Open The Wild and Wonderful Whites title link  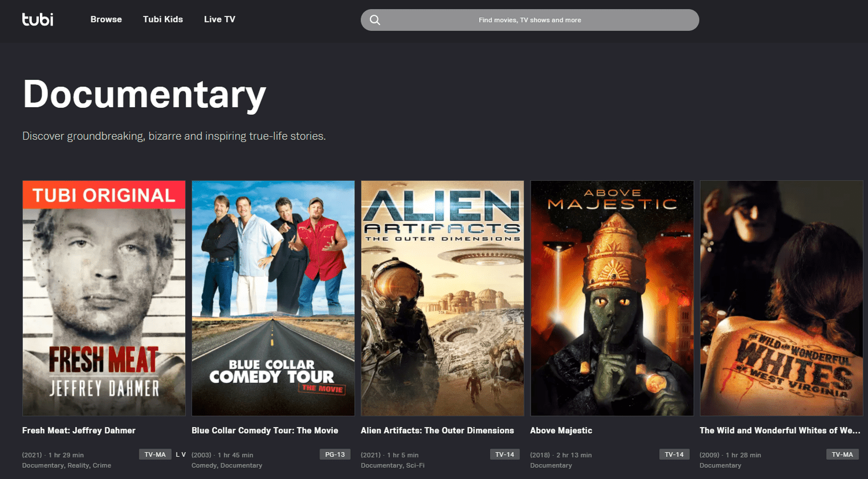pyautogui.click(x=779, y=430)
